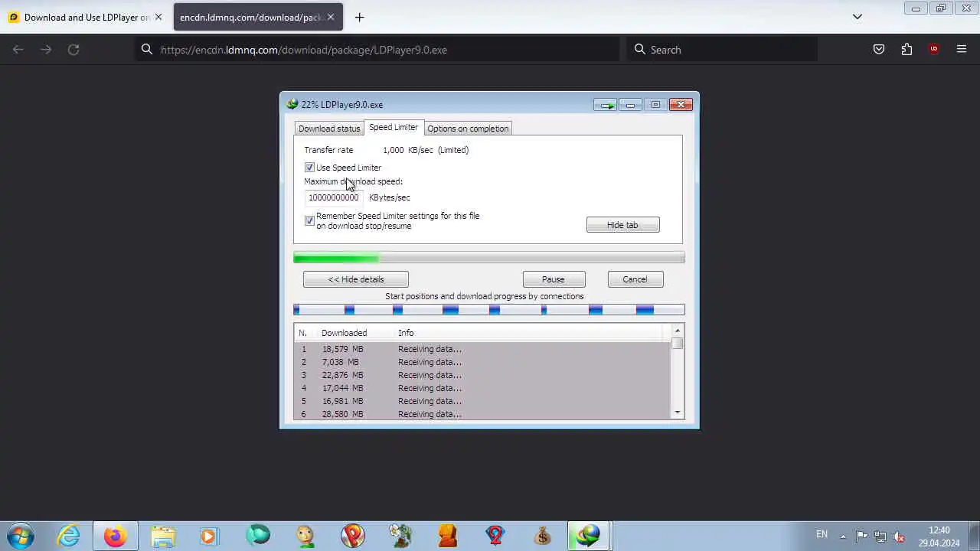Click connections list scrollbar down arrow
The image size is (980, 551).
click(677, 413)
